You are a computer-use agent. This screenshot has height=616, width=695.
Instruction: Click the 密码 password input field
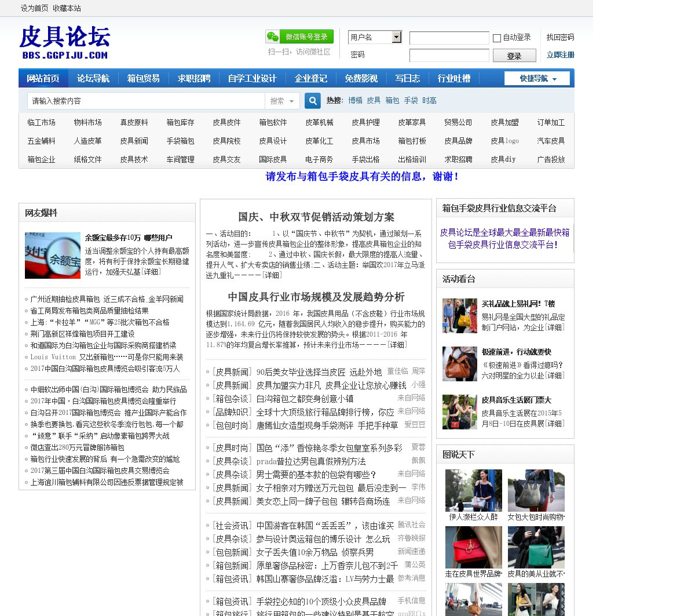point(449,56)
